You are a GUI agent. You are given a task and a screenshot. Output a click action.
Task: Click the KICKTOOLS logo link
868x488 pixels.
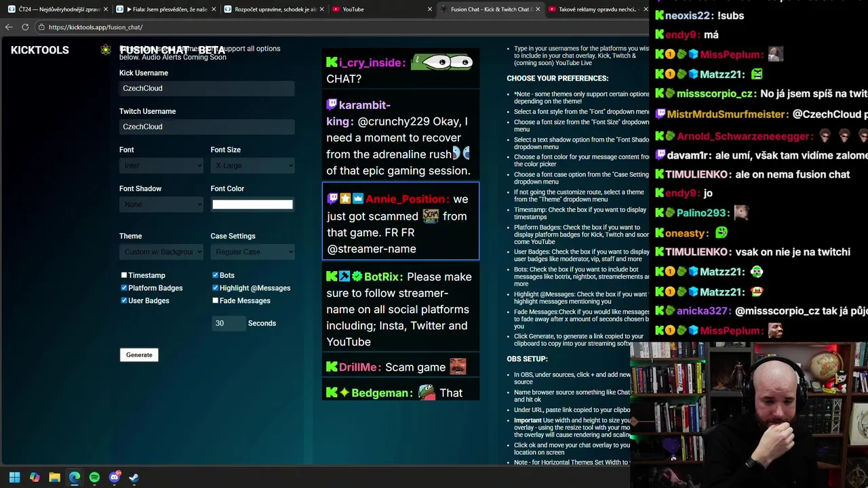click(x=40, y=50)
